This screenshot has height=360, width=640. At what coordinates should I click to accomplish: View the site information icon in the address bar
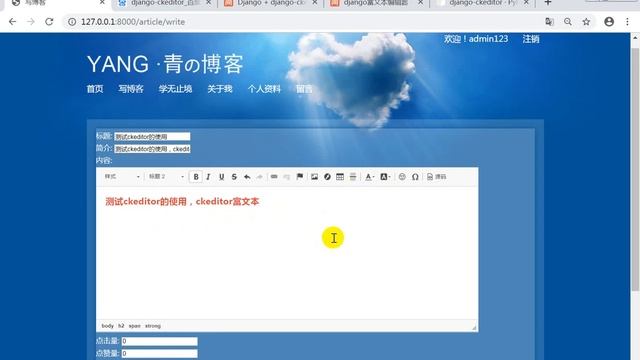click(x=72, y=22)
